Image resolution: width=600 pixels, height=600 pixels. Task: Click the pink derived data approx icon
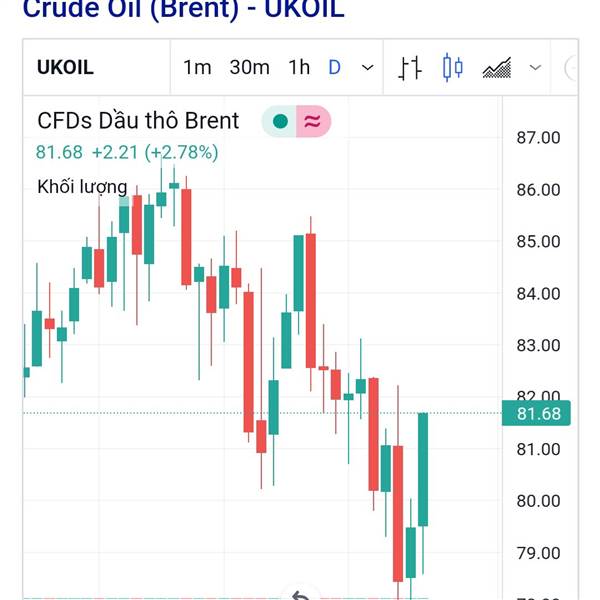pos(313,121)
